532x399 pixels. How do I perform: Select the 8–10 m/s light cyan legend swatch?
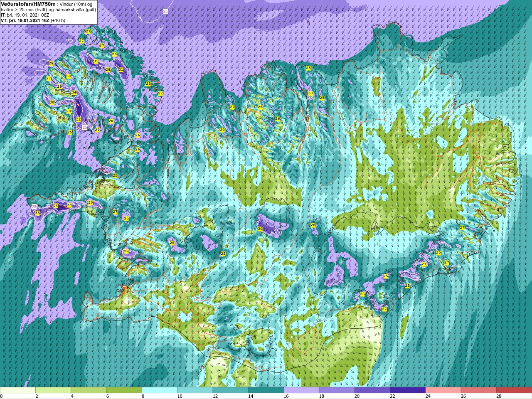coord(160,390)
